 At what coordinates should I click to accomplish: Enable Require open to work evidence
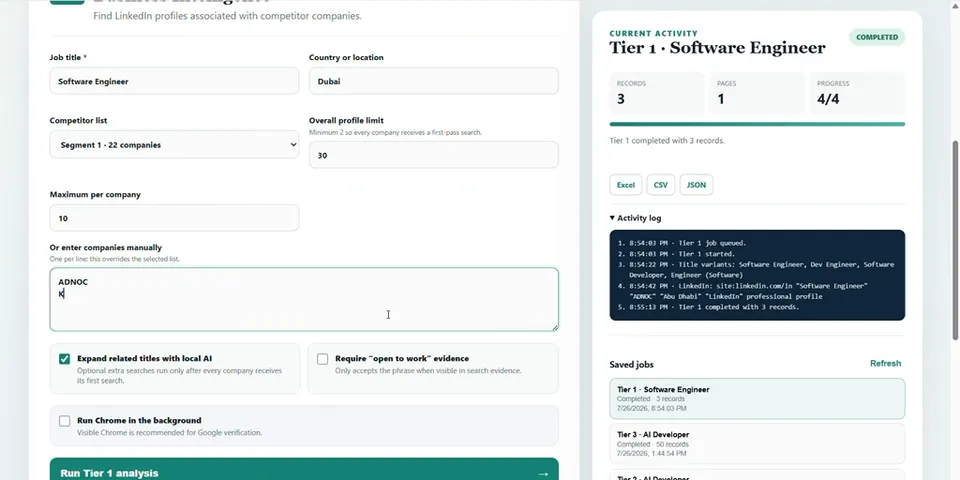coord(323,359)
